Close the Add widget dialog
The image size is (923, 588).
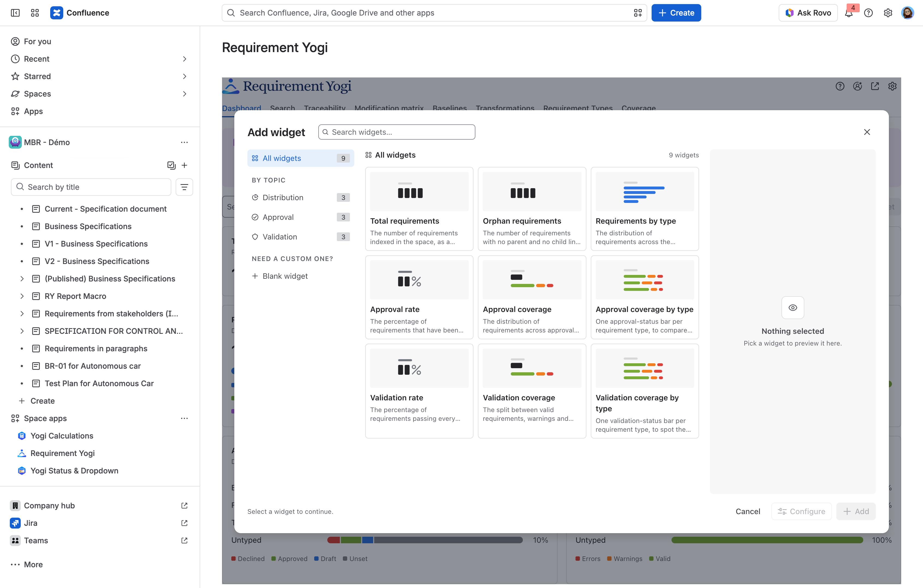pos(867,132)
